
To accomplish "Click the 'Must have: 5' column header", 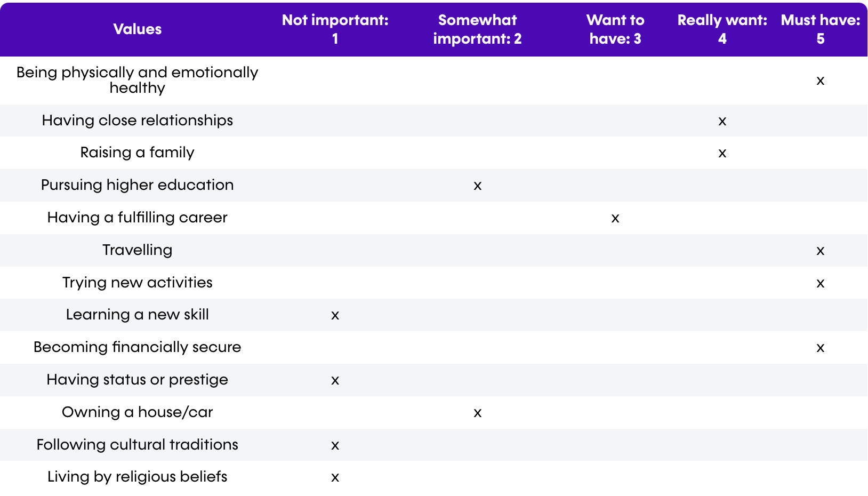I will (820, 29).
